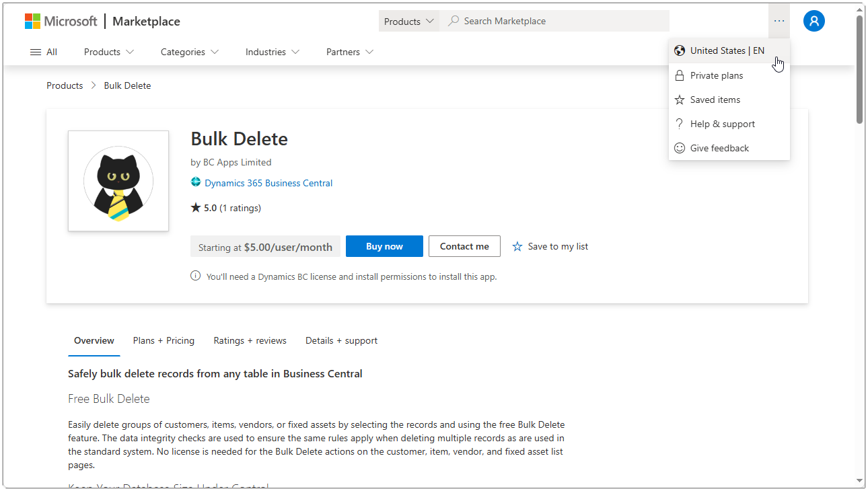Click the smiley icon next to Give feedback
Screen dimensions: 868x491
680,148
